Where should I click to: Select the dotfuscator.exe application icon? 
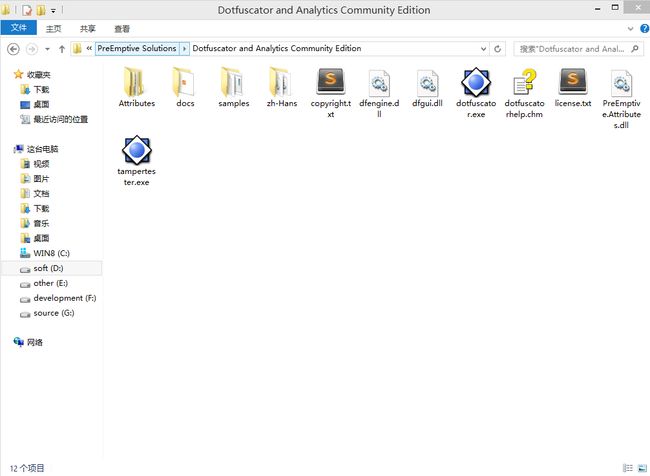coord(476,82)
